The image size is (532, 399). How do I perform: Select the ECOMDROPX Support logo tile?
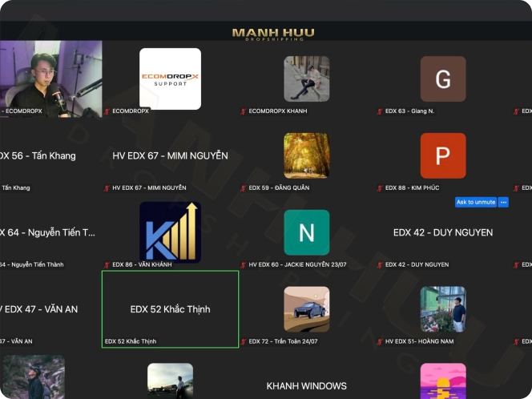[170, 79]
